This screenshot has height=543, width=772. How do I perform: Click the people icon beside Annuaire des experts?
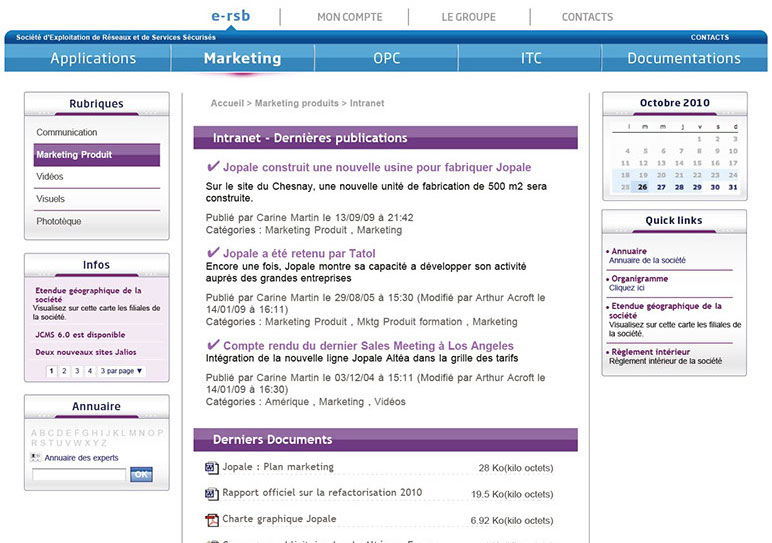coord(35,458)
